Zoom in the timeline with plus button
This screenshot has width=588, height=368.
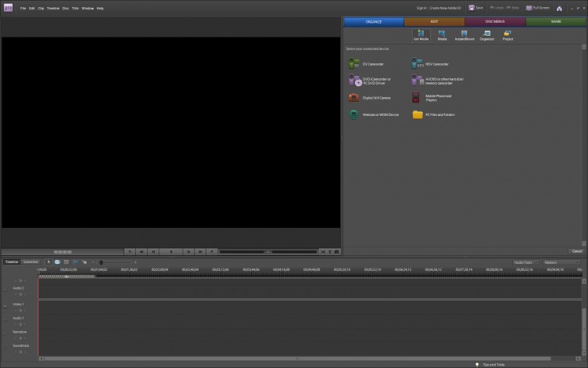[135, 262]
